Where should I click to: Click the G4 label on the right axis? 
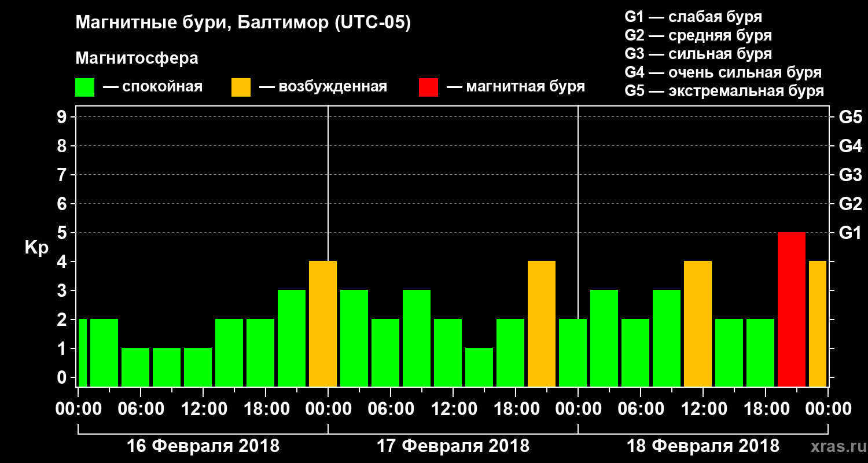(x=850, y=146)
